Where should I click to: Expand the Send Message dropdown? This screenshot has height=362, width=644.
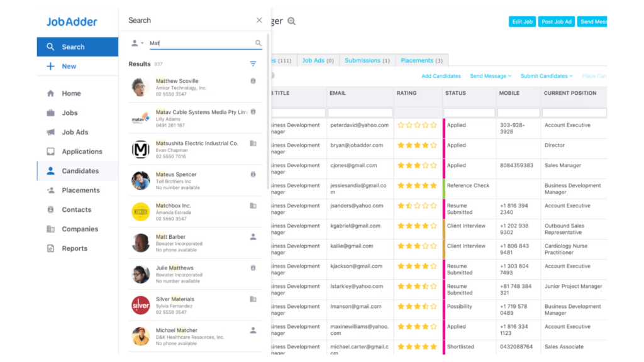491,76
